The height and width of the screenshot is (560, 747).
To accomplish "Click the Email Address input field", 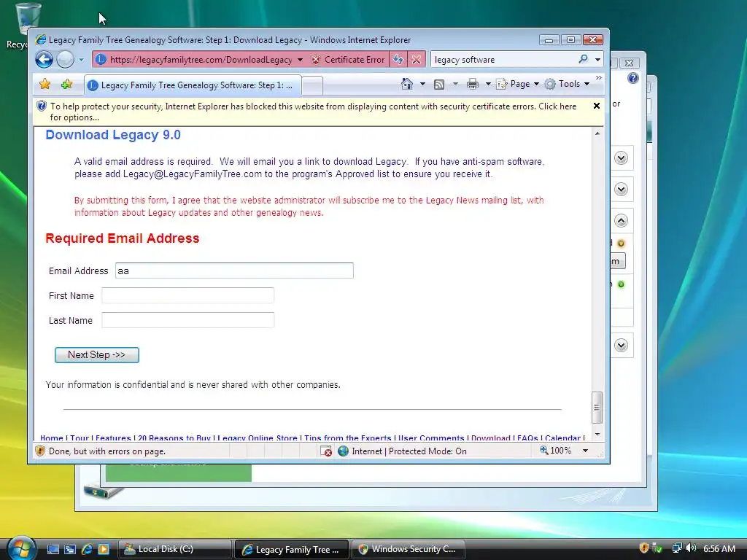I will (x=234, y=271).
